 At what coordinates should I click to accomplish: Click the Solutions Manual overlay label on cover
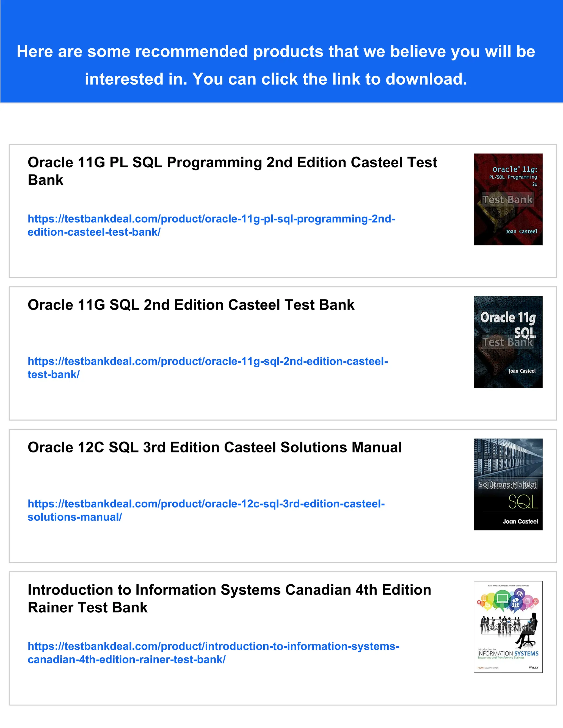pyautogui.click(x=508, y=484)
